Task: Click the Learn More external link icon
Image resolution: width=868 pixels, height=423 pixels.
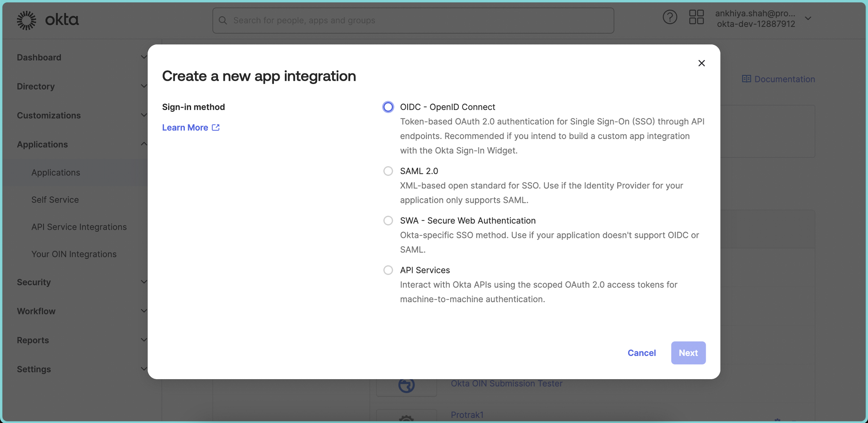Action: point(216,127)
